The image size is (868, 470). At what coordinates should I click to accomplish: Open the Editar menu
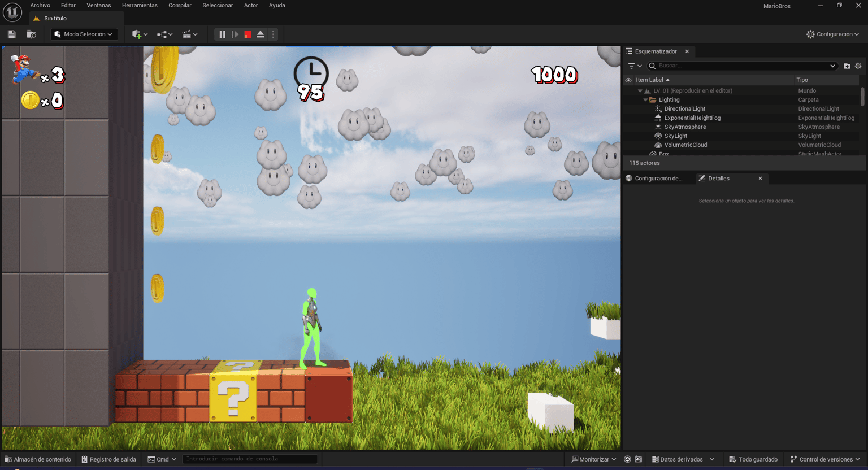coord(68,5)
